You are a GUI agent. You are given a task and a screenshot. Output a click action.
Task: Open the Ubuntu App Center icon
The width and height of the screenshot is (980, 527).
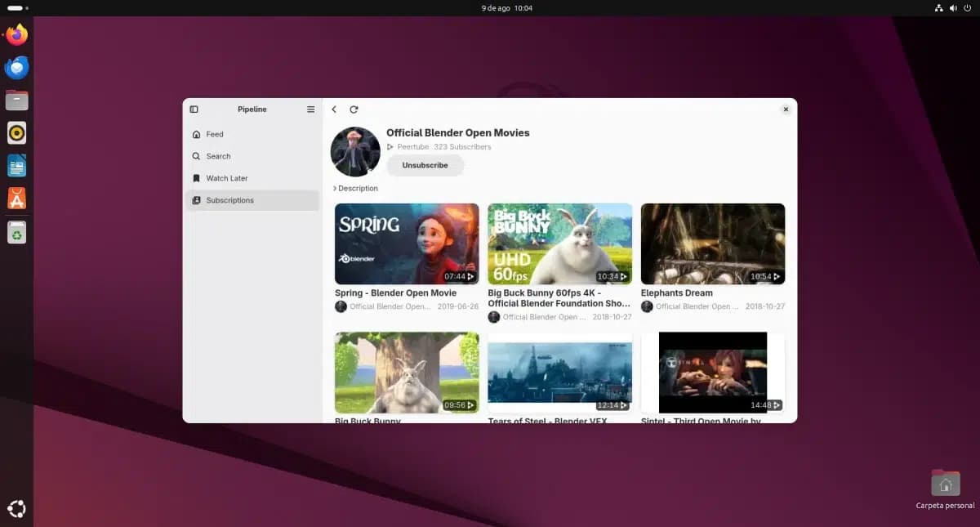[x=16, y=199]
